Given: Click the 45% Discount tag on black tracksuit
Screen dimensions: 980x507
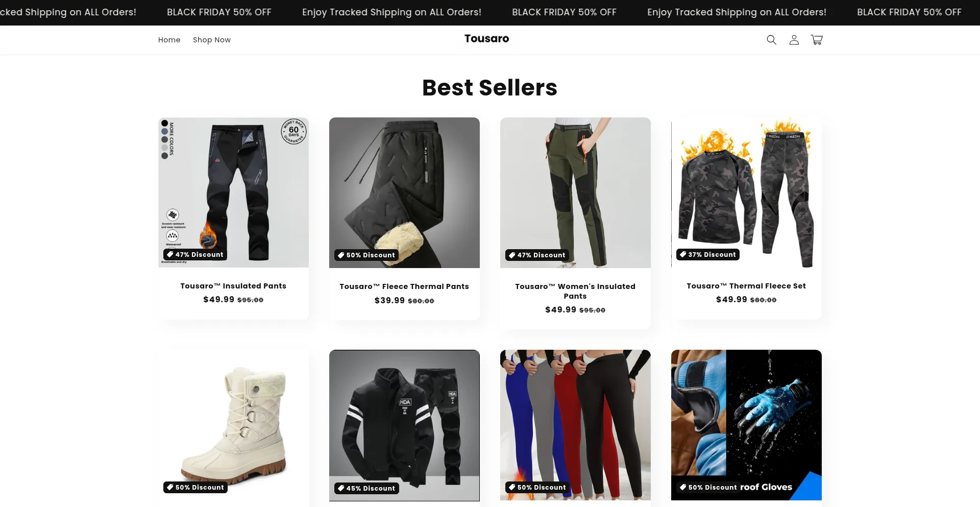Looking at the screenshot, I should 366,488.
